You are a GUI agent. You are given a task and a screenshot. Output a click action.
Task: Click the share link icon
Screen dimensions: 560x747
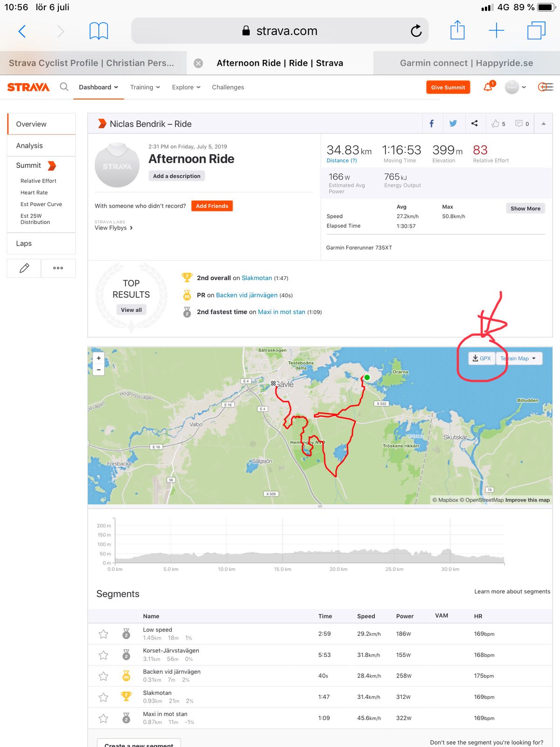(x=475, y=124)
